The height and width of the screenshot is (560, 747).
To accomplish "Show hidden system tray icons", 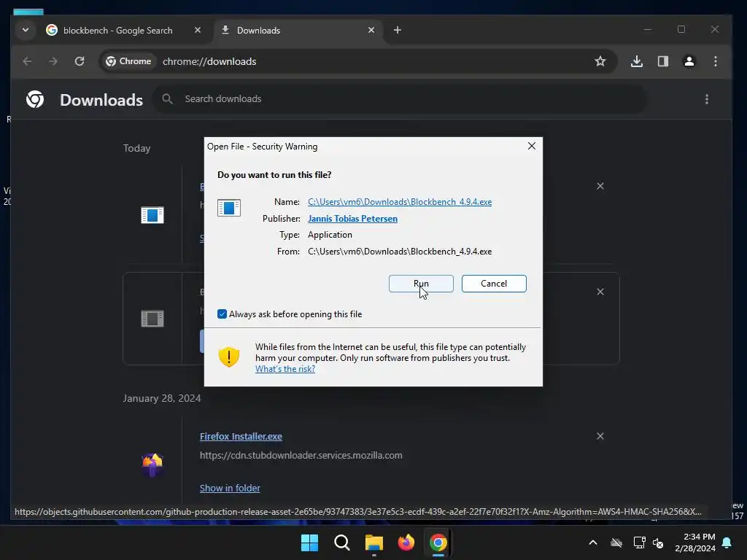I will coord(593,542).
